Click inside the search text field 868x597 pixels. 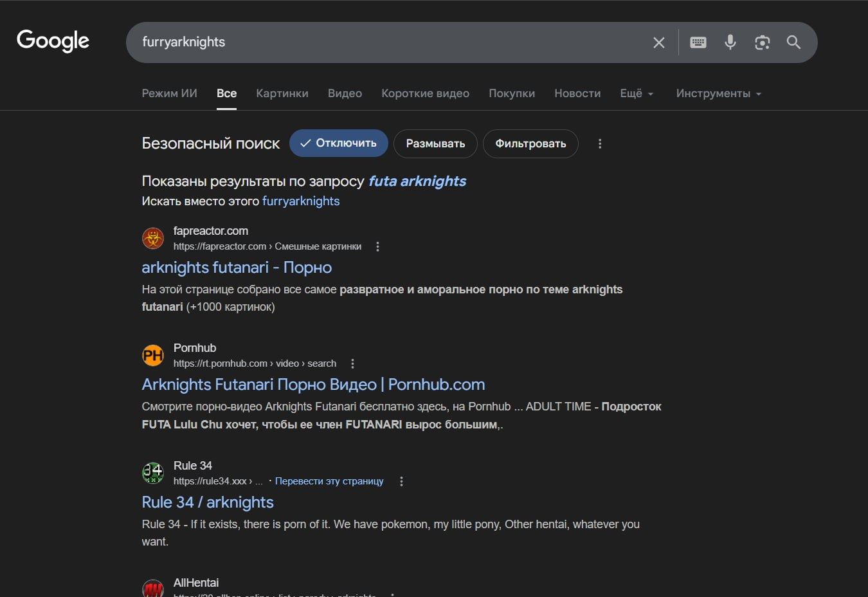point(386,42)
